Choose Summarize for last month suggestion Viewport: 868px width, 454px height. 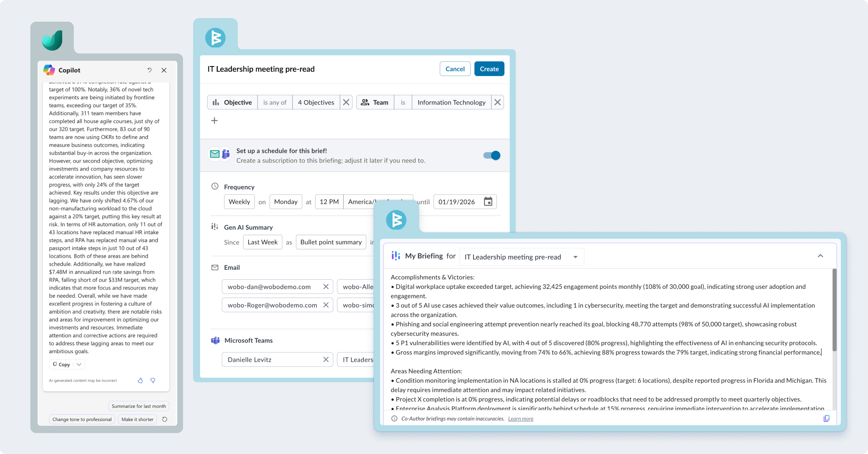139,406
